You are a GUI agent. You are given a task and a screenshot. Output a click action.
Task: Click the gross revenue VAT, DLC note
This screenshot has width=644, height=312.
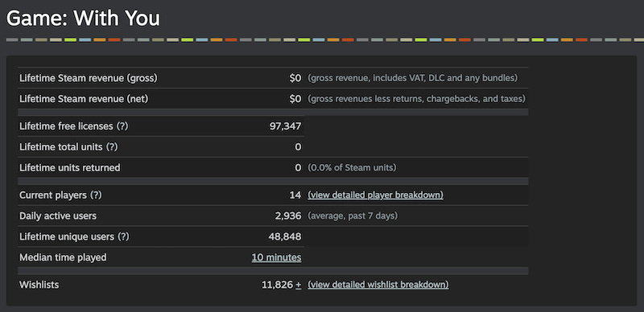point(413,78)
